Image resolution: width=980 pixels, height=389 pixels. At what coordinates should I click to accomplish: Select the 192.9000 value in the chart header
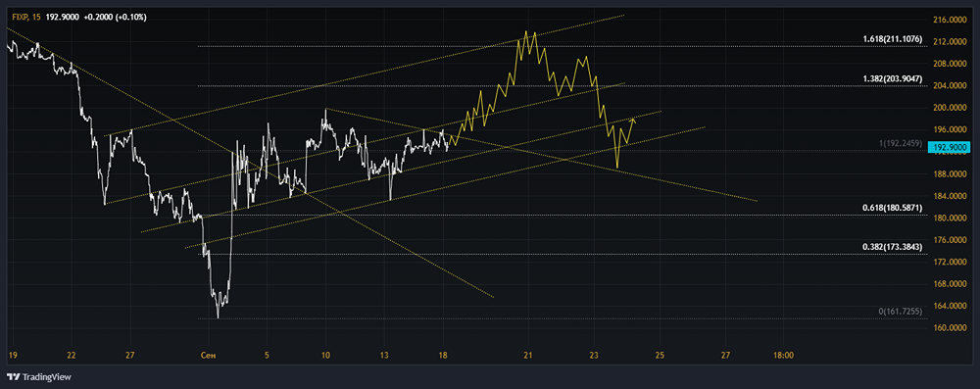pyautogui.click(x=63, y=18)
